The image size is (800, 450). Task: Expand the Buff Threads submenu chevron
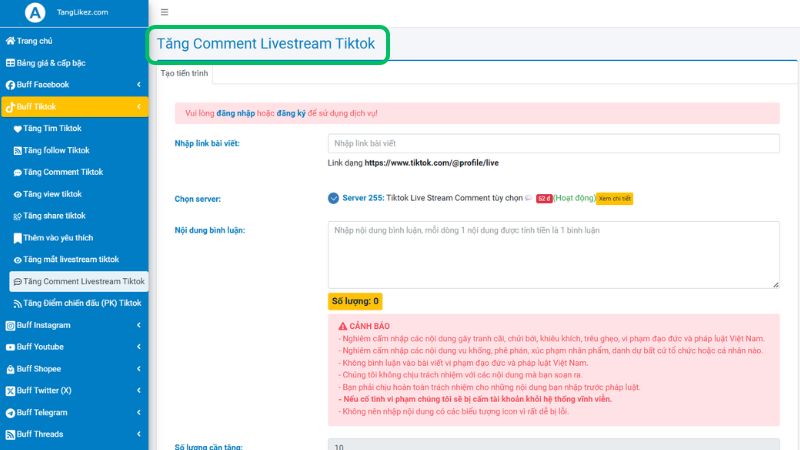139,434
